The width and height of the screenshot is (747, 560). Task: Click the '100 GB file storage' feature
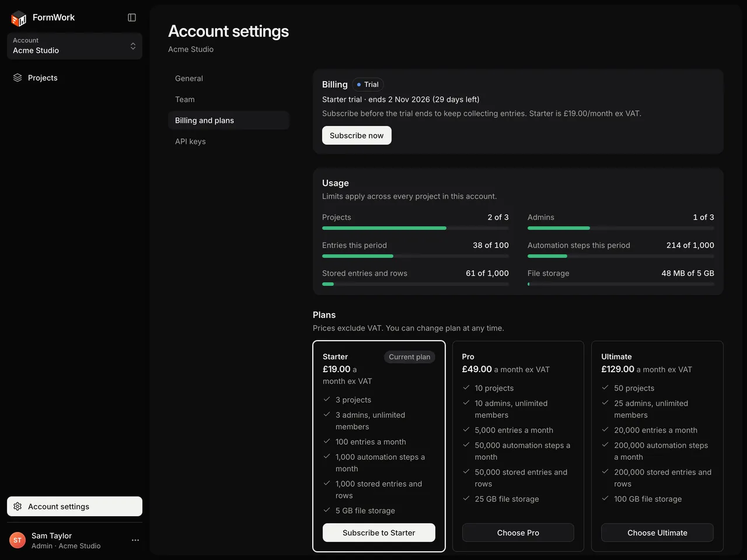point(648,499)
